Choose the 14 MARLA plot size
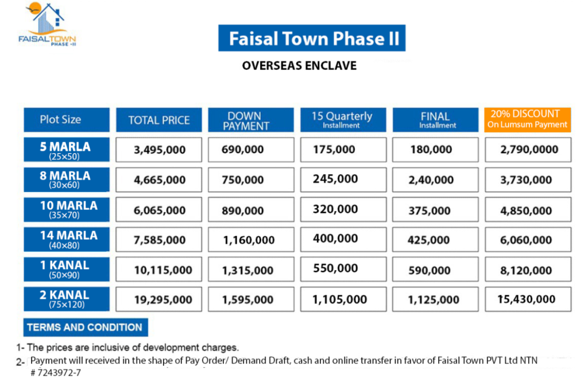 (66, 239)
